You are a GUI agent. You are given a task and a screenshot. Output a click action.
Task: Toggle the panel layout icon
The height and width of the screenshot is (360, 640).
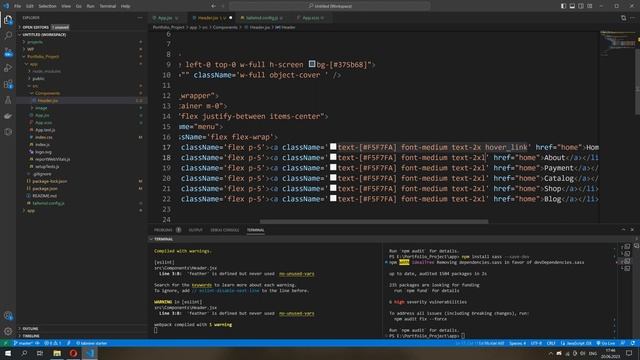point(572,6)
